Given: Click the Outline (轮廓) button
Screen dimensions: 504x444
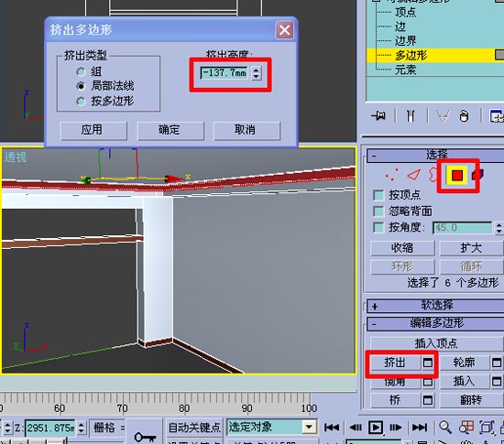Looking at the screenshot, I should tap(465, 363).
